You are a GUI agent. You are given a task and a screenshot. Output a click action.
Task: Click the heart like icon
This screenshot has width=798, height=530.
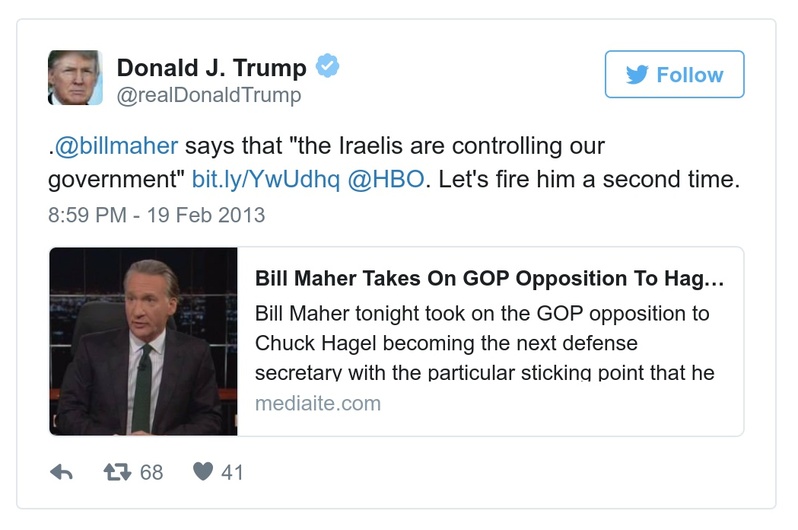tap(203, 471)
